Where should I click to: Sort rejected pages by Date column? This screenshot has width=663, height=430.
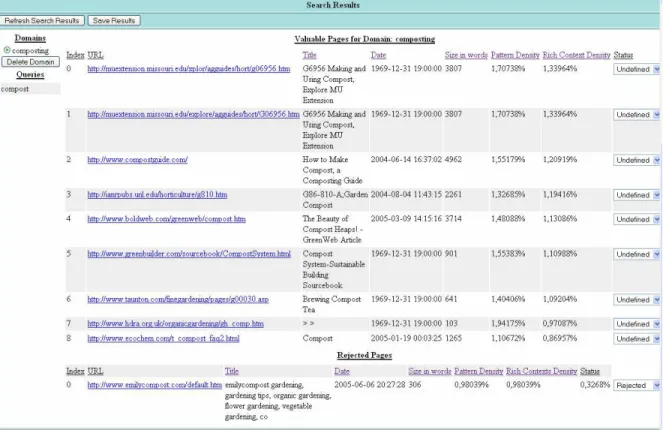(342, 371)
